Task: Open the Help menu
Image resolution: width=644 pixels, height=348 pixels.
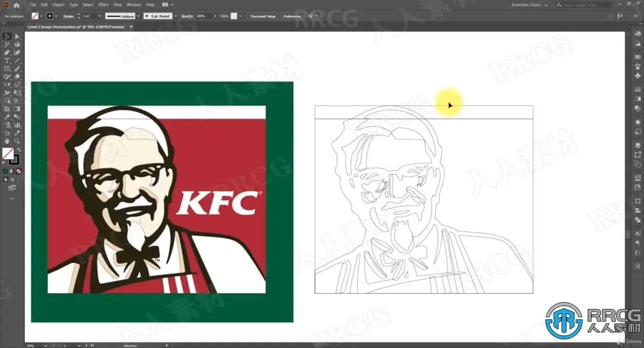Action: point(150,5)
